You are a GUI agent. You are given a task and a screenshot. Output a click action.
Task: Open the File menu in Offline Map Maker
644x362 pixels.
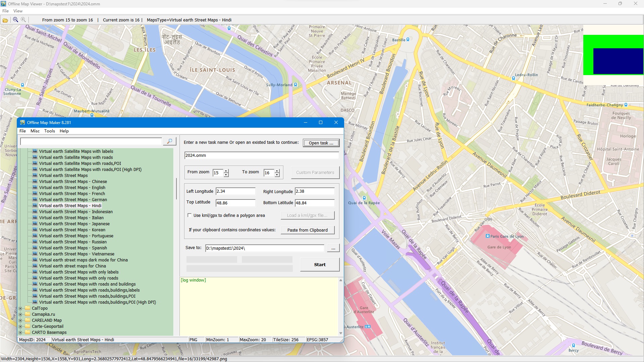click(22, 131)
